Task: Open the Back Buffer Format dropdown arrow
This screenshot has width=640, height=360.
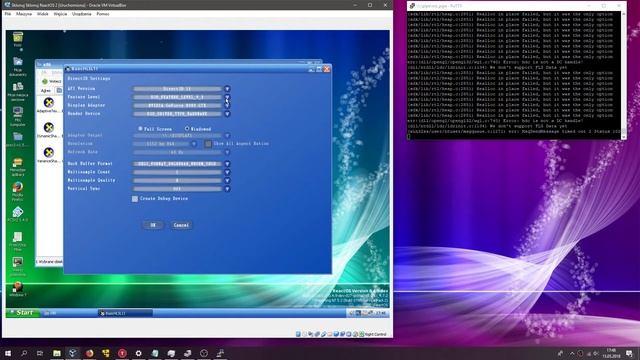Action: (x=227, y=164)
